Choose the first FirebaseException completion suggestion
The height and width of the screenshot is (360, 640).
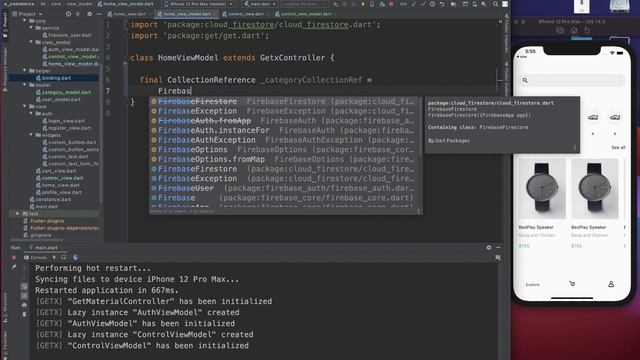(x=284, y=111)
